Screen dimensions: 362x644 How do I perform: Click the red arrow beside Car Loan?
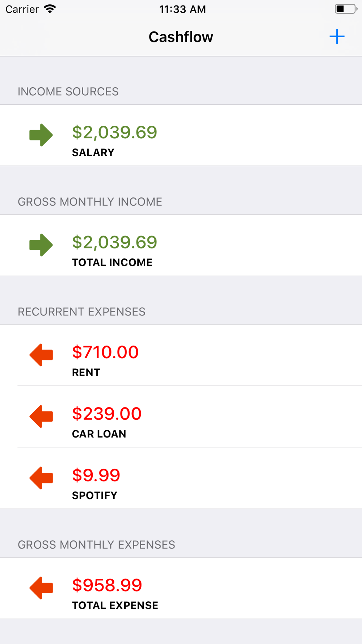click(41, 417)
